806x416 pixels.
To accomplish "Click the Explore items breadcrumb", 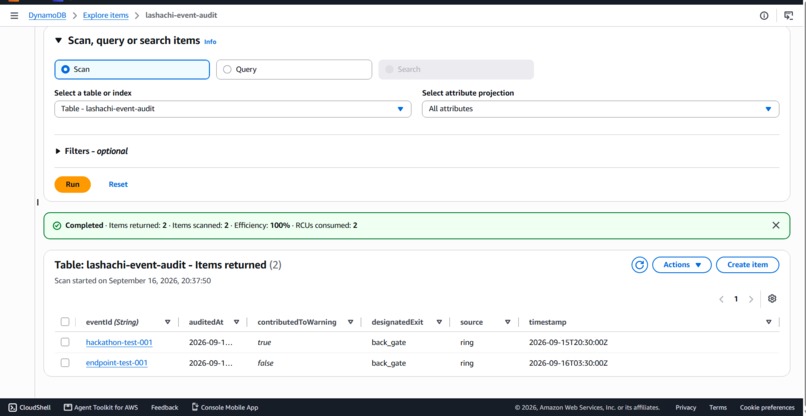I will click(x=106, y=15).
